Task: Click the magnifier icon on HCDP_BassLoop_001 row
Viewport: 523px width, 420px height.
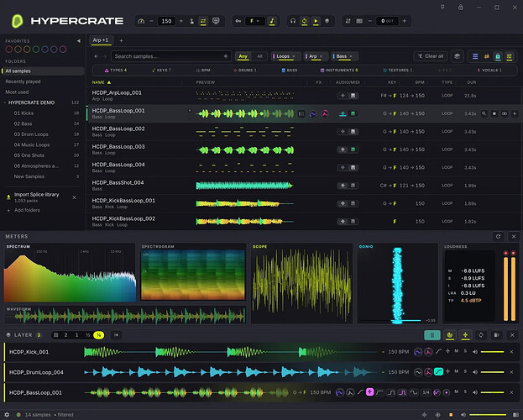Action: click(484, 114)
